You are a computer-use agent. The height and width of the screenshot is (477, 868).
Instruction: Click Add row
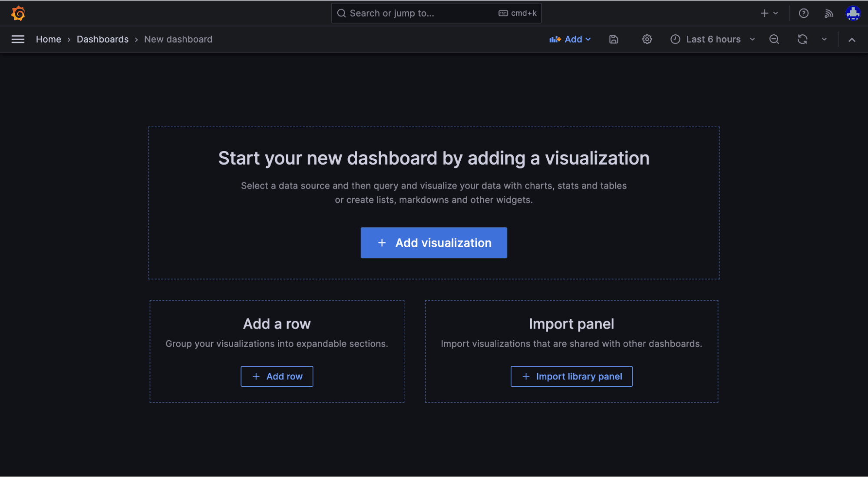(x=277, y=376)
